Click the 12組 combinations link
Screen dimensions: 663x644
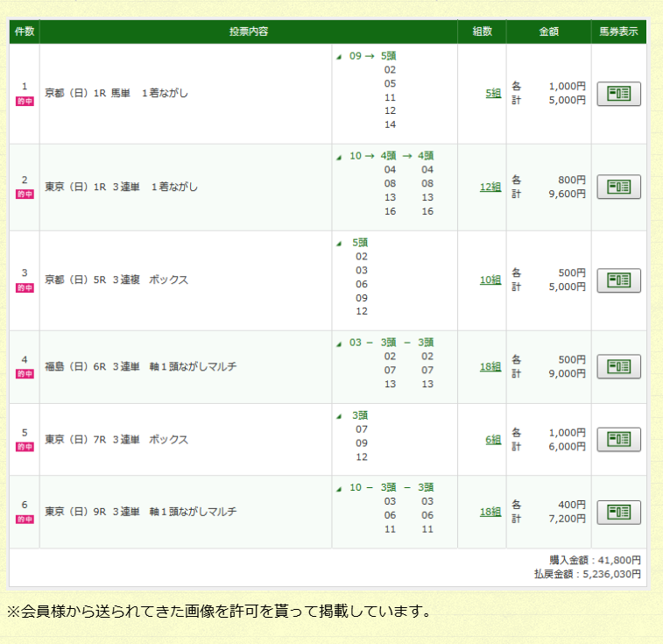tap(490, 187)
